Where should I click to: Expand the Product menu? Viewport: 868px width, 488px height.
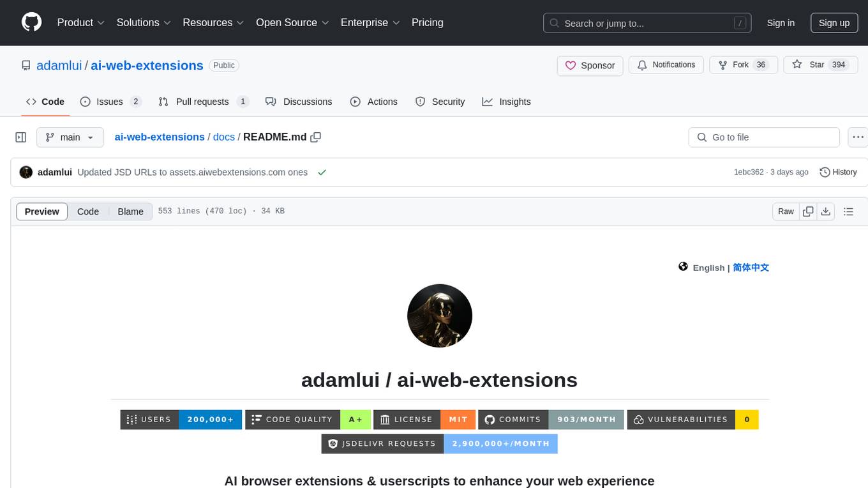click(80, 22)
